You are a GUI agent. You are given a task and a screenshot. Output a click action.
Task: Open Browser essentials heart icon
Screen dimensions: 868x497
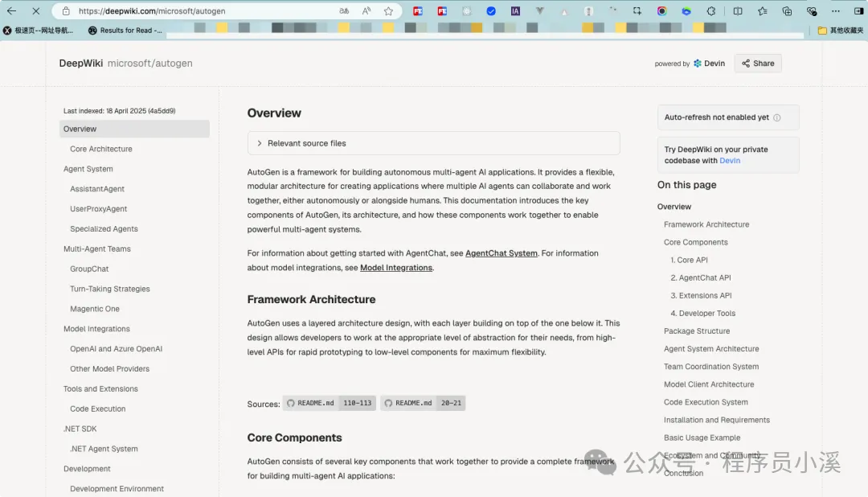[812, 11]
